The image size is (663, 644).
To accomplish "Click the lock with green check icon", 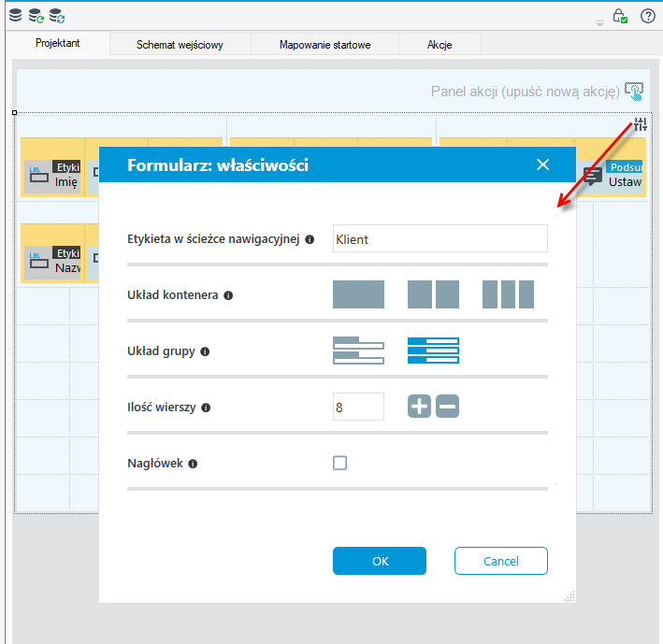I will click(620, 16).
